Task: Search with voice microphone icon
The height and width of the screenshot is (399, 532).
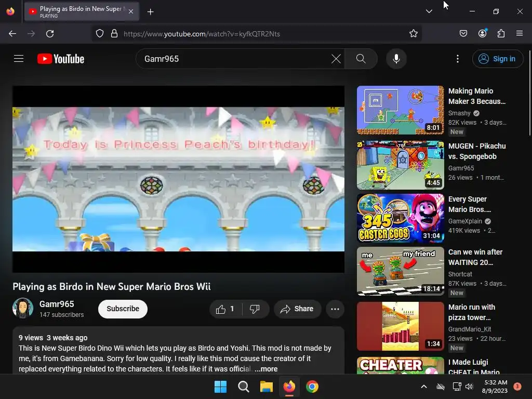Action: (x=396, y=59)
